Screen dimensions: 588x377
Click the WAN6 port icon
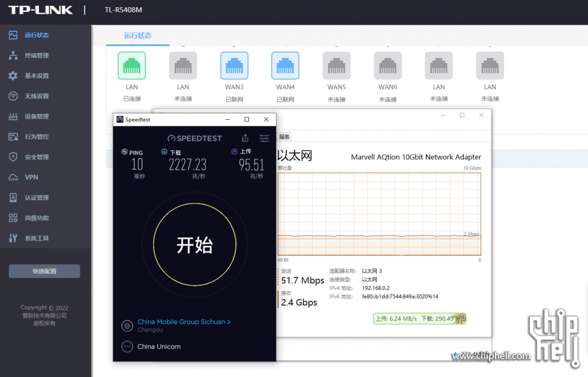pyautogui.click(x=388, y=65)
